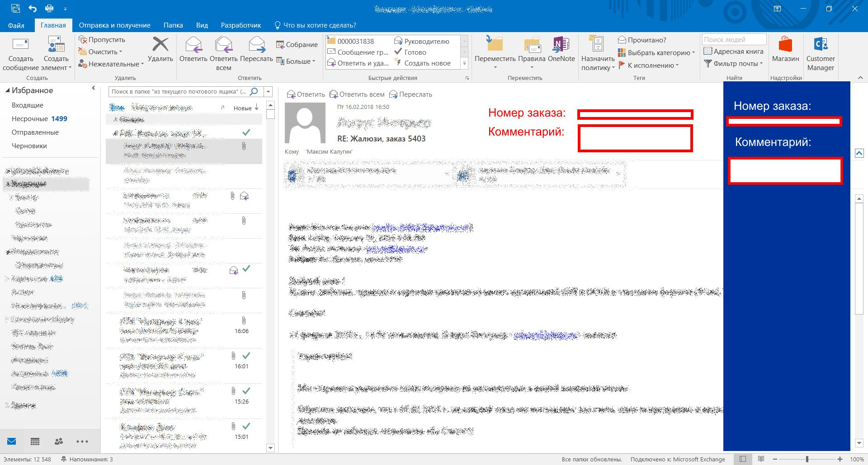Image resolution: width=868 pixels, height=465 pixels.
Task: Collapse the Favorites section
Action: (x=7, y=90)
